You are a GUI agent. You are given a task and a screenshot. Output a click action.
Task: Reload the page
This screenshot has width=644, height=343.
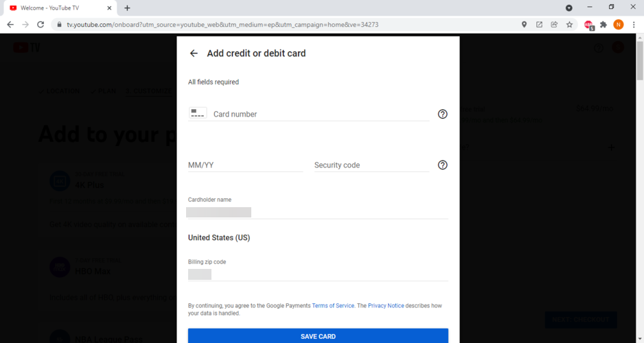coord(41,25)
